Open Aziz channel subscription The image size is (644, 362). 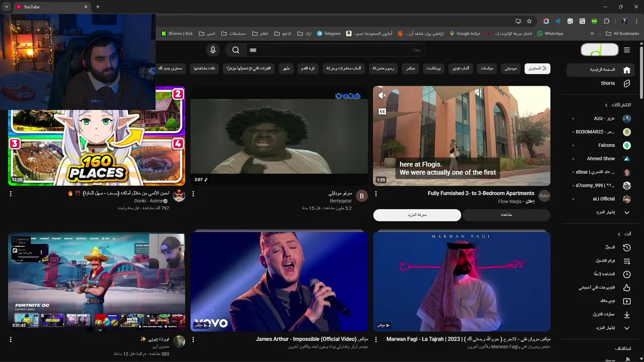point(601,119)
